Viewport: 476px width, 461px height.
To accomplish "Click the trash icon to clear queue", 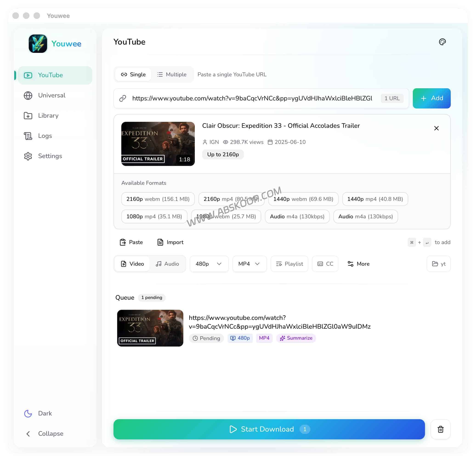I will coord(440,429).
